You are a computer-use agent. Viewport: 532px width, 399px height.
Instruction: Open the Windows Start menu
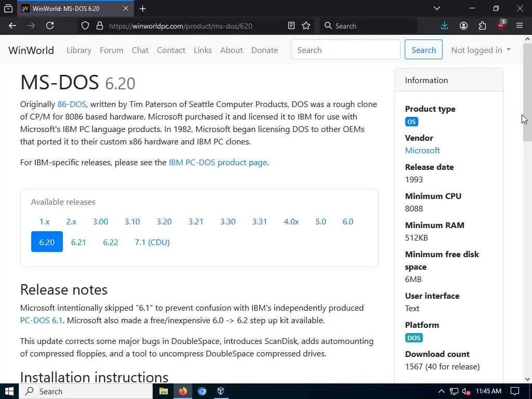pyautogui.click(x=9, y=391)
